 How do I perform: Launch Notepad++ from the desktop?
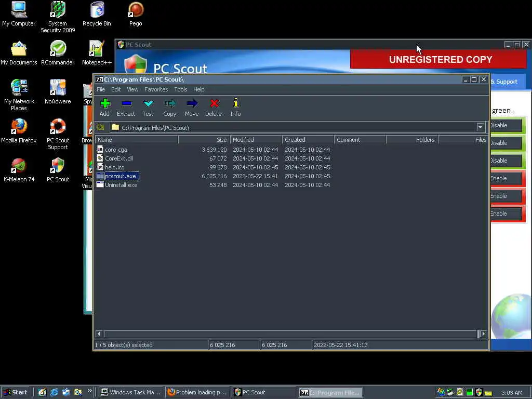pyautogui.click(x=97, y=53)
